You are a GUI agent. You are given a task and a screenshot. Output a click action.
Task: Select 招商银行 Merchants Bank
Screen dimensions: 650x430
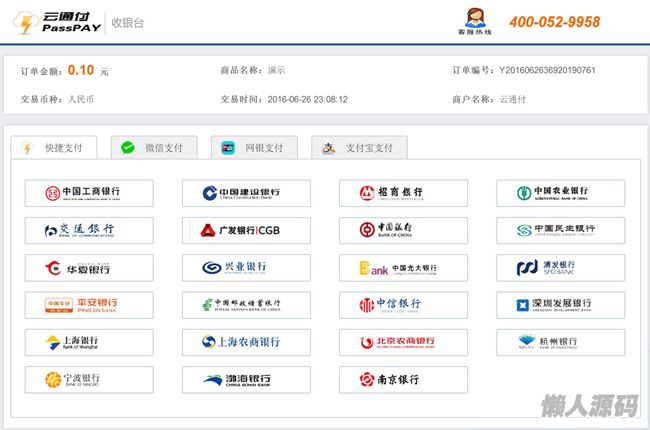[403, 193]
